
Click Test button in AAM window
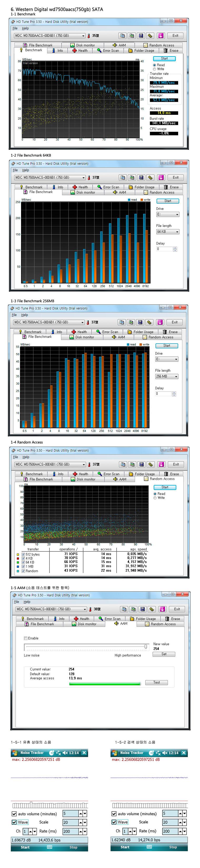(157, 682)
